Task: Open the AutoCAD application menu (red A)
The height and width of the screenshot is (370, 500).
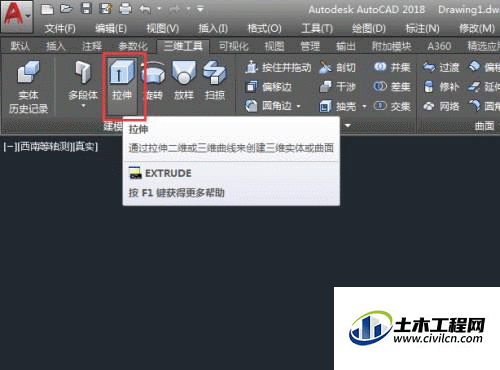Action: [x=17, y=16]
